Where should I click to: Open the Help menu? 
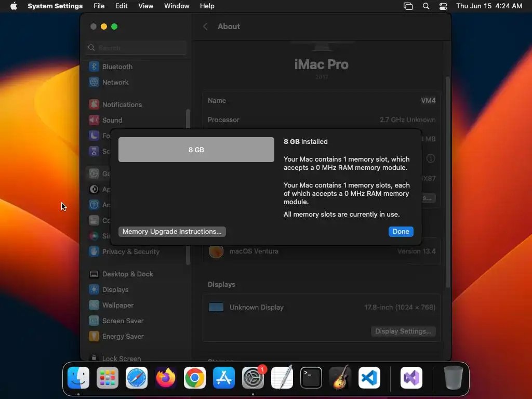pos(207,6)
